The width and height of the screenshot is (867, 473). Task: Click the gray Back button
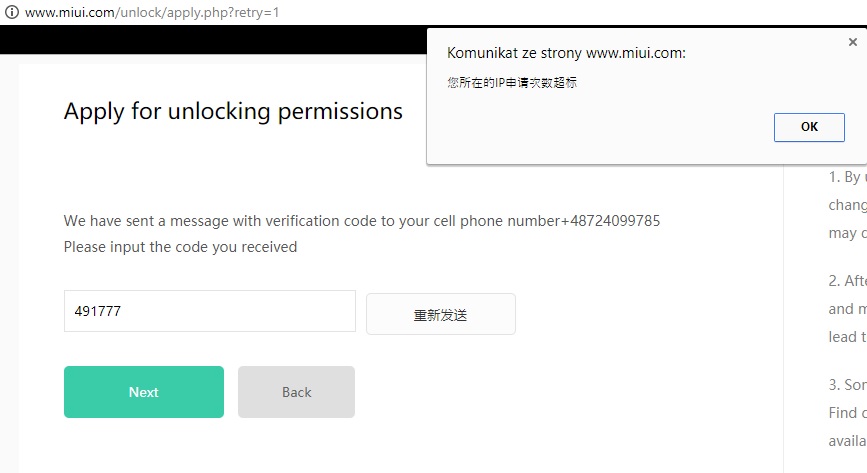pyautogui.click(x=296, y=392)
